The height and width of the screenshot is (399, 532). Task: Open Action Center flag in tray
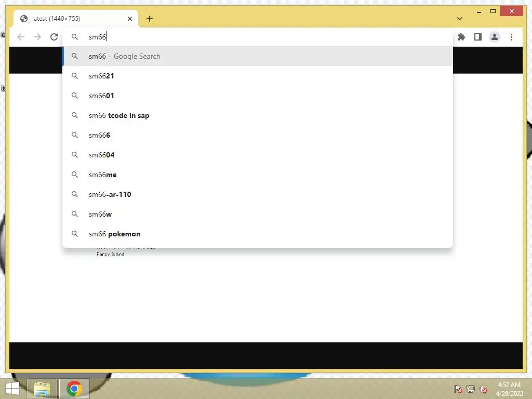click(x=458, y=389)
